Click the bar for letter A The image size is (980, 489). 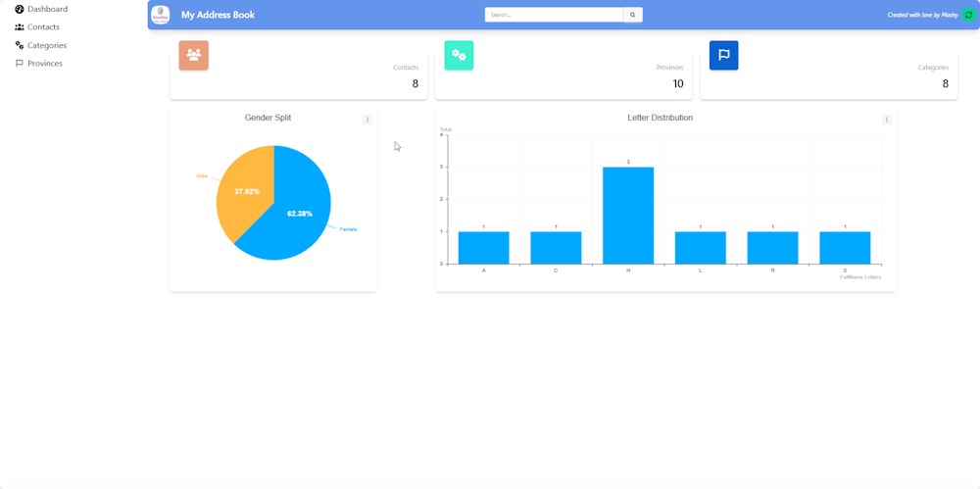click(484, 248)
